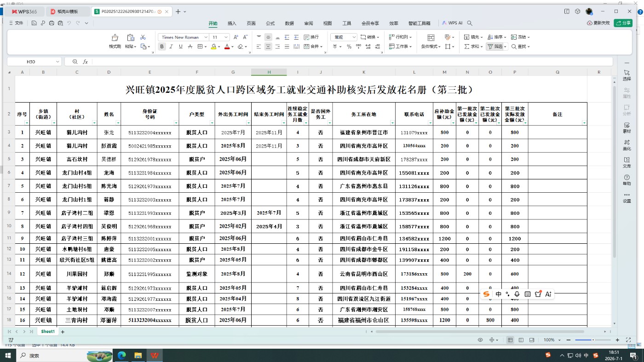Click the 分享 share button
Image resolution: width=644 pixels, height=362 pixels.
pos(623,23)
